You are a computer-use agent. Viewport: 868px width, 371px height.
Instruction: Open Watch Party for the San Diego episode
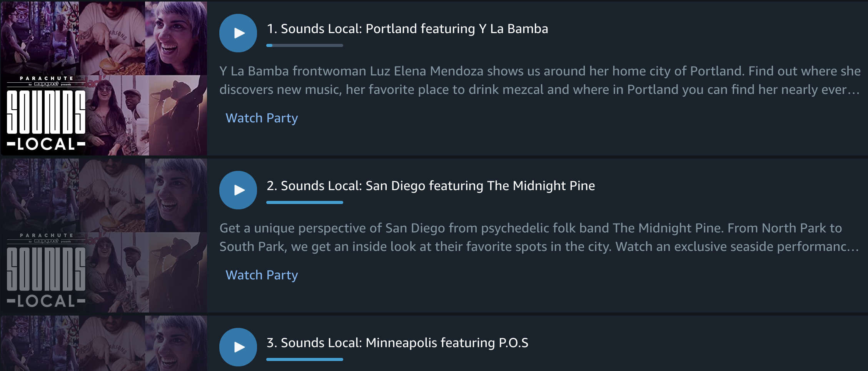click(262, 275)
